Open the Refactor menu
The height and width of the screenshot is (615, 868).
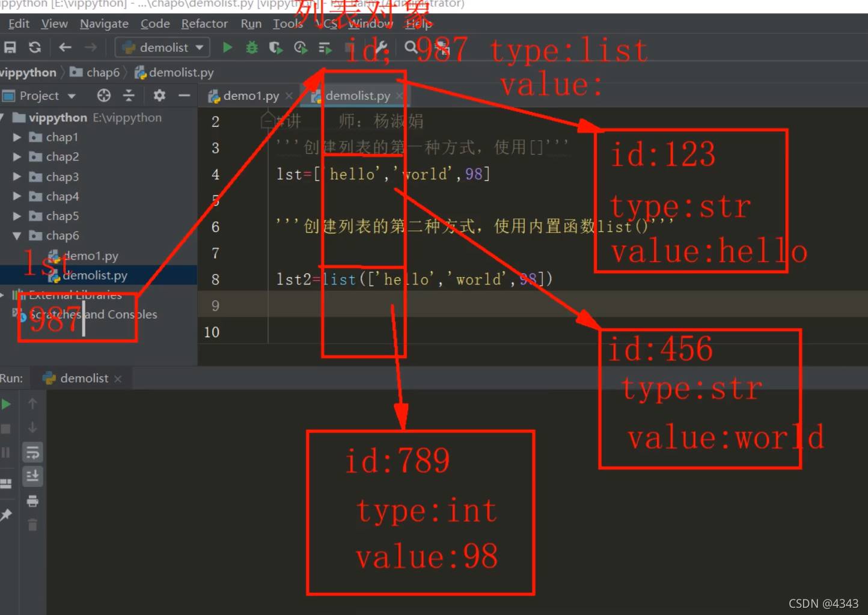pyautogui.click(x=204, y=24)
